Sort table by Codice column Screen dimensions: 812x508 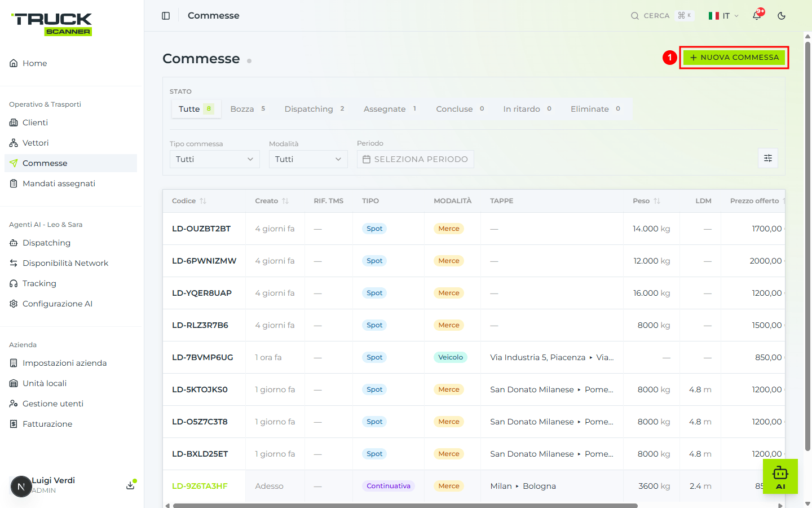click(189, 201)
